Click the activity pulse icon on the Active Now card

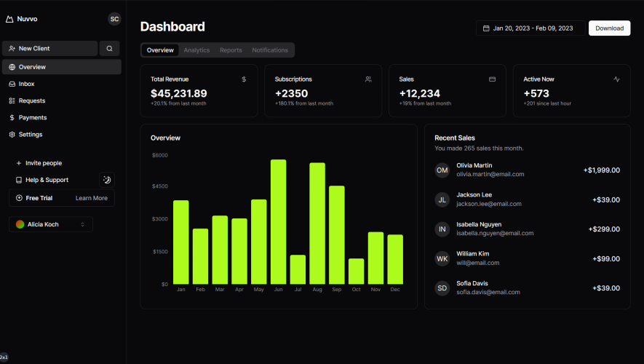(x=616, y=79)
